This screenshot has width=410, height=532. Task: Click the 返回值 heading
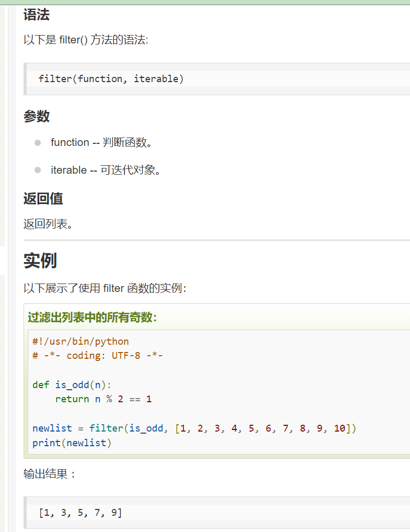click(x=43, y=198)
